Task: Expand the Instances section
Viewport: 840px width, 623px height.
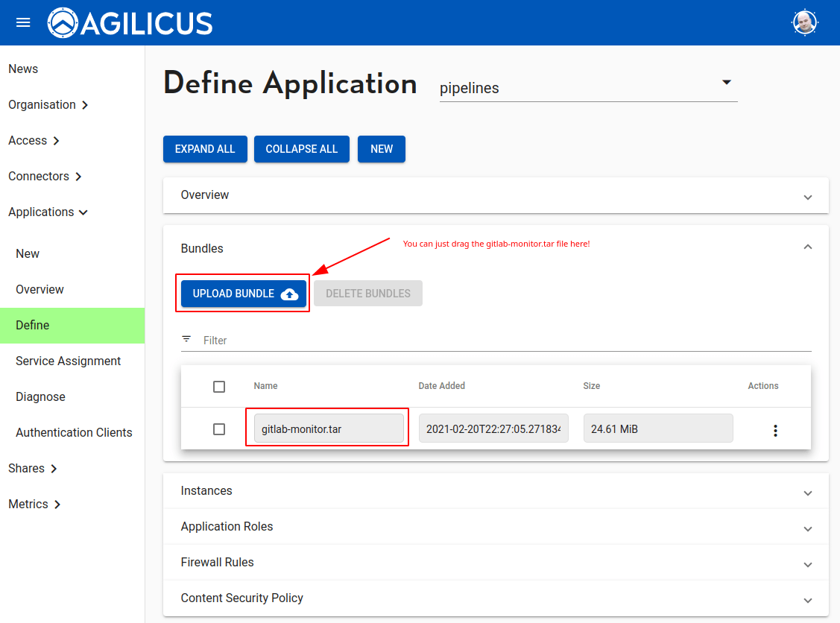Action: click(x=206, y=490)
